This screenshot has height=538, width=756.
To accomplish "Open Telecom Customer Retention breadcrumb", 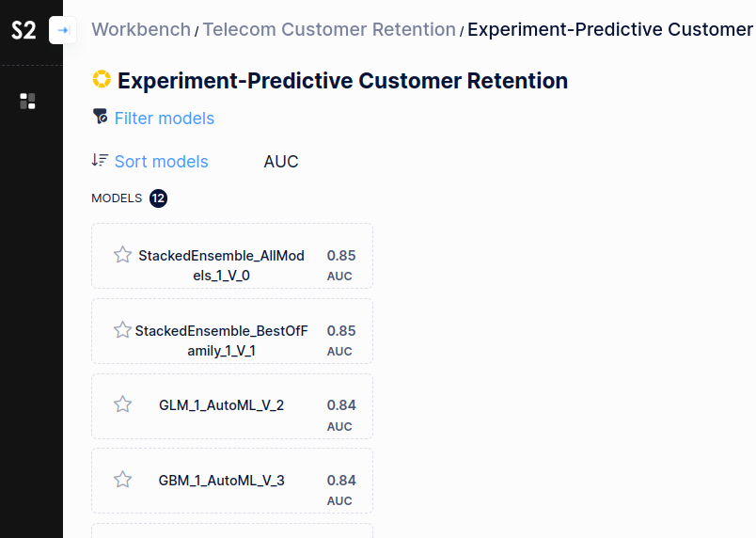I will pos(329,29).
